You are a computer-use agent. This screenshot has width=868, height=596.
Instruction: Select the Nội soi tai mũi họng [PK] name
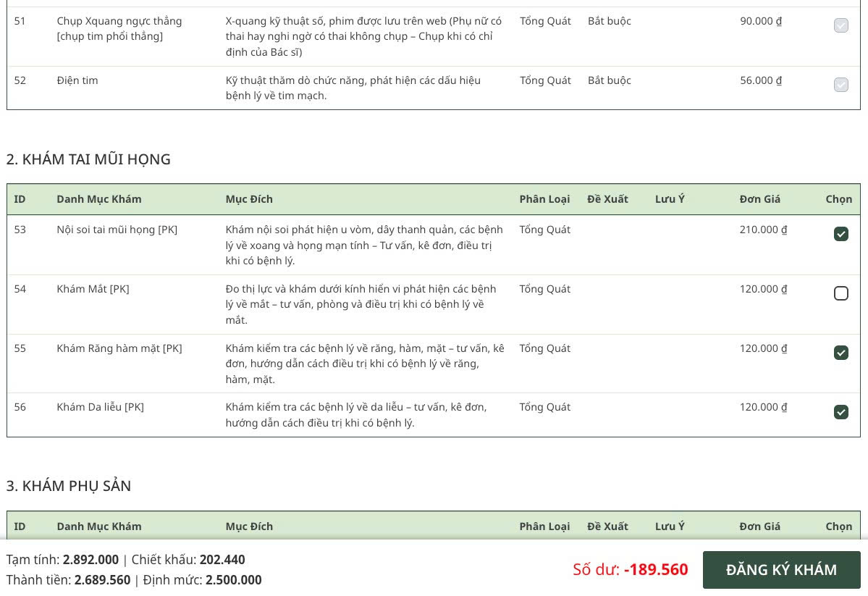point(117,230)
